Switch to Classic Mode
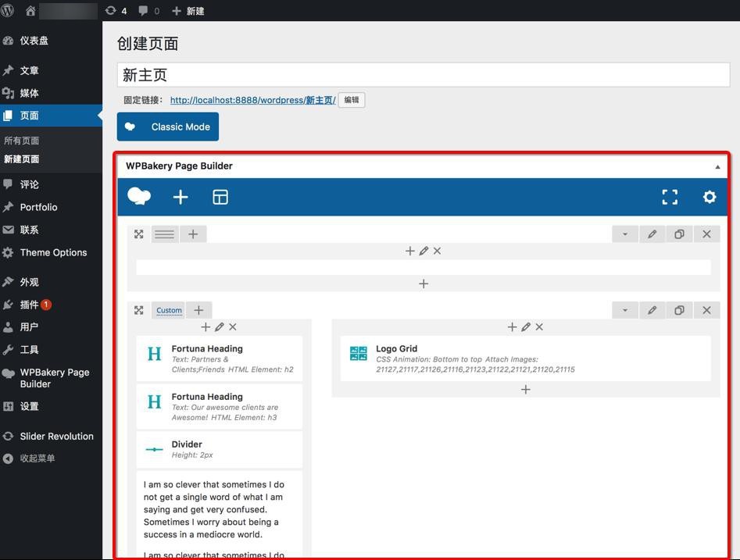The height and width of the screenshot is (560, 740). [168, 127]
